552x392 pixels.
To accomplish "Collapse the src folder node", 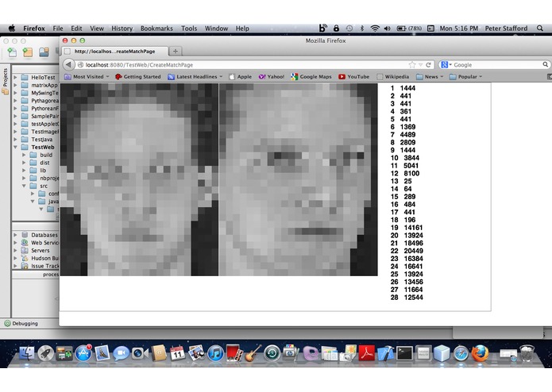I will tap(24, 186).
